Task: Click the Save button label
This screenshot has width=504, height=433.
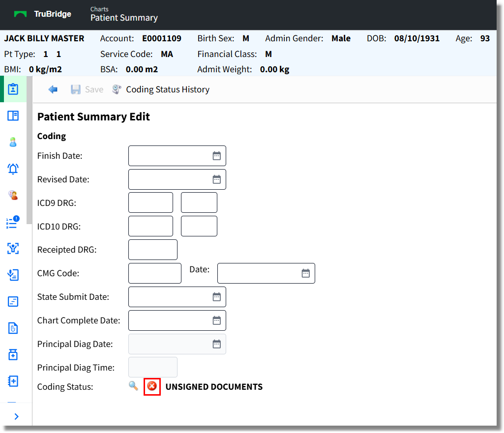Action: coord(94,89)
